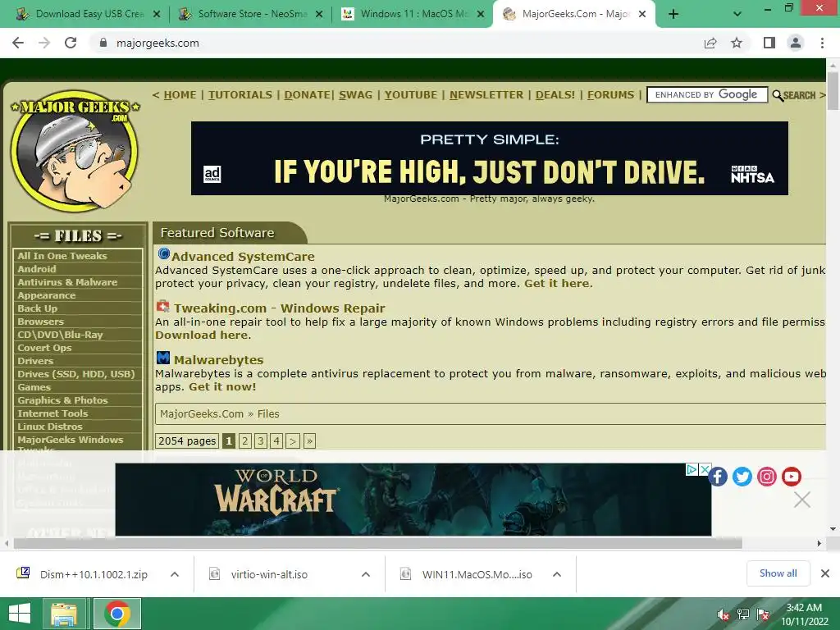
Task: Close the downloads bar
Action: 825,573
